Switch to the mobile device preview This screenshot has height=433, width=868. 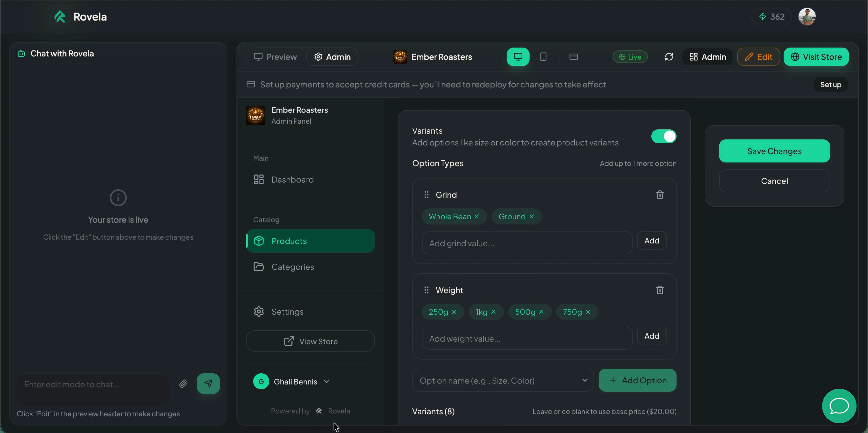coord(543,57)
